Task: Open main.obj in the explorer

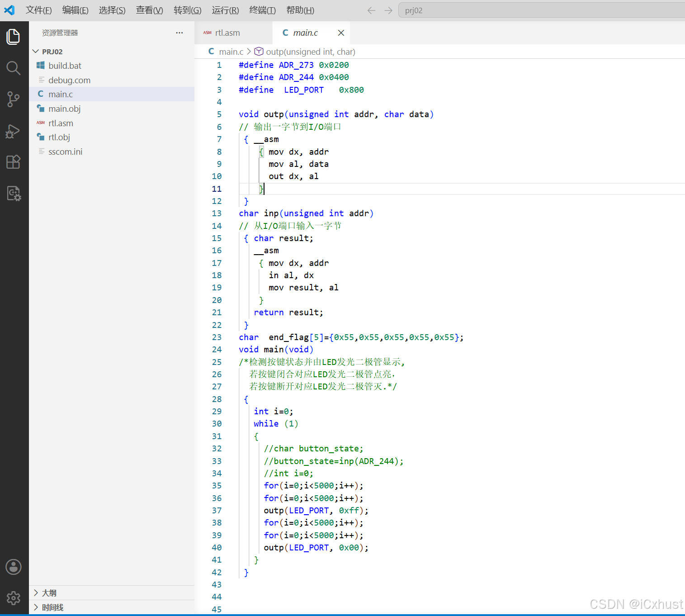Action: pyautogui.click(x=112, y=109)
